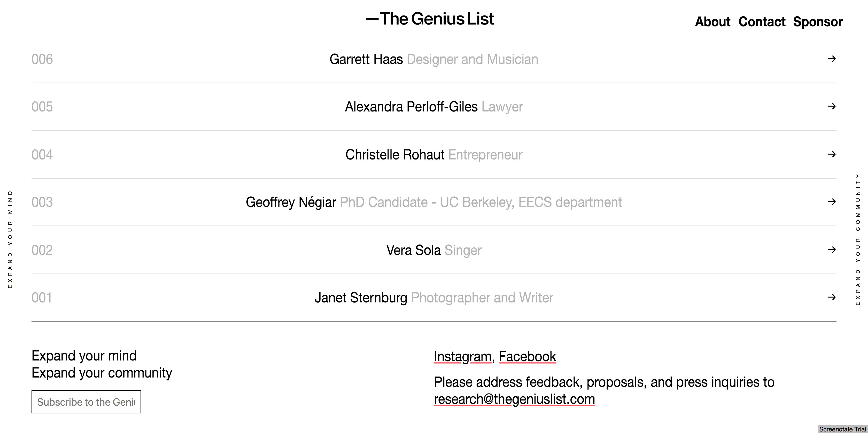Focus the Subscribe to the Genius List field
This screenshot has height=433, width=868.
[86, 402]
